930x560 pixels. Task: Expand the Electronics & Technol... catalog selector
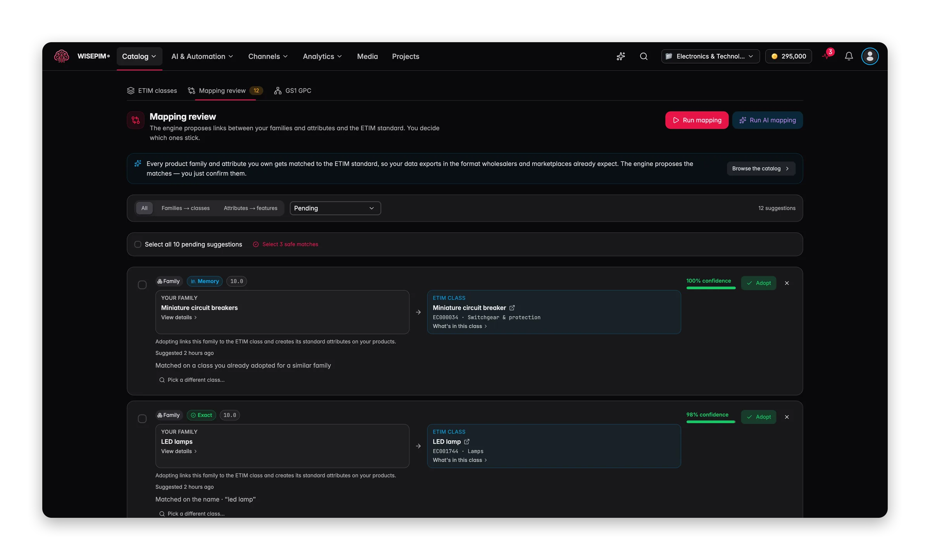[x=710, y=56]
